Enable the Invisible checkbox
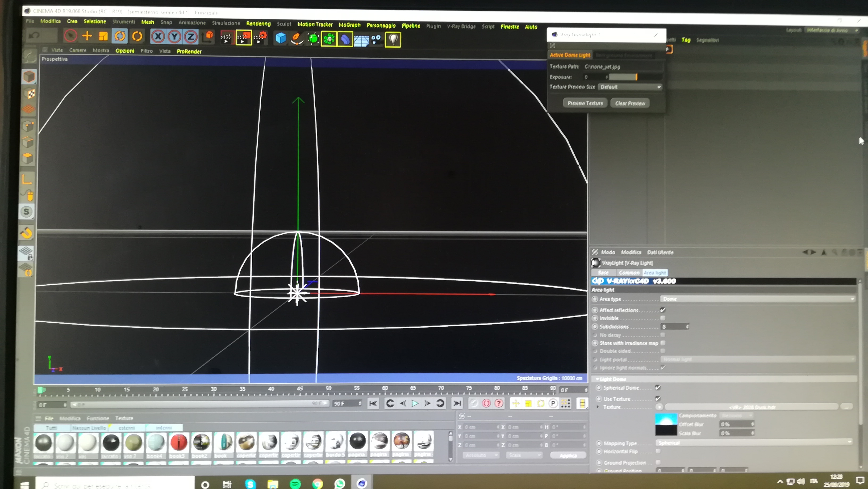Image resolution: width=868 pixels, height=489 pixels. point(662,318)
